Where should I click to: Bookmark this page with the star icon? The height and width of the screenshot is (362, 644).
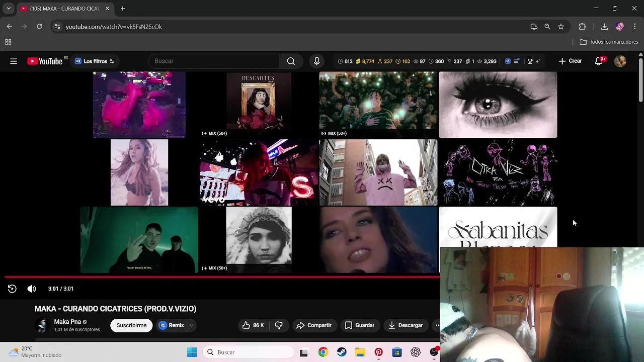tap(561, 27)
